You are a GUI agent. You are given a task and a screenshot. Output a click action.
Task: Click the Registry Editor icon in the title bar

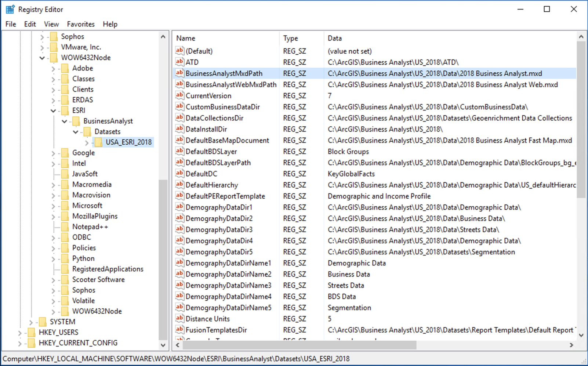pos(10,9)
